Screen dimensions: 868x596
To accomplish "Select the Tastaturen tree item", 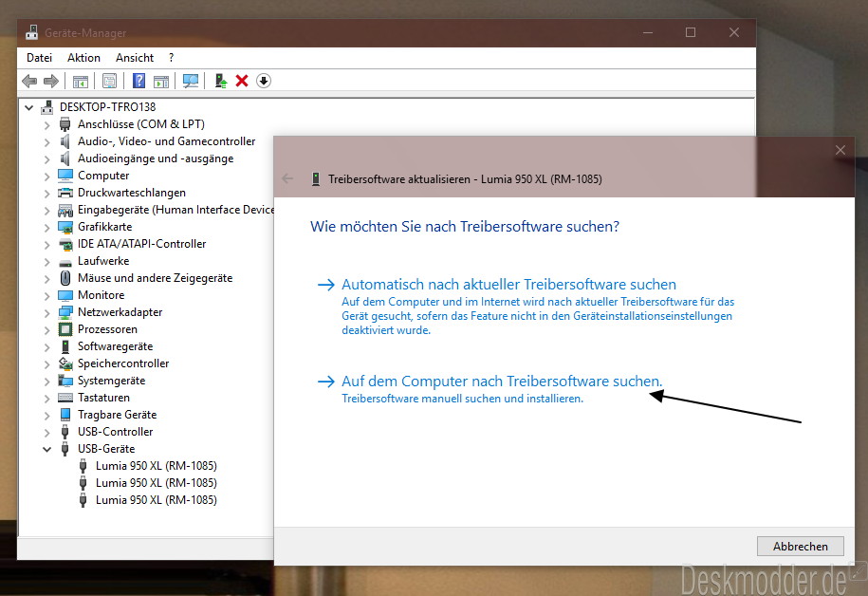I will pos(103,398).
